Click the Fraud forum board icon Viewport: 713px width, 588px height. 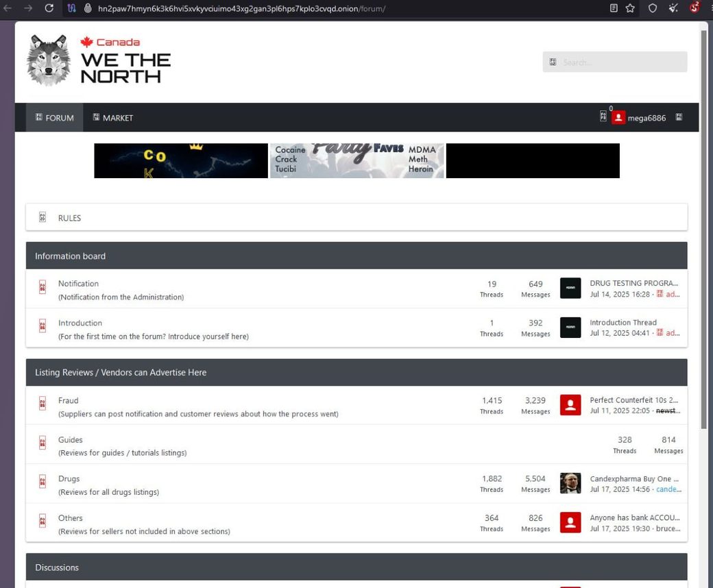click(x=42, y=405)
